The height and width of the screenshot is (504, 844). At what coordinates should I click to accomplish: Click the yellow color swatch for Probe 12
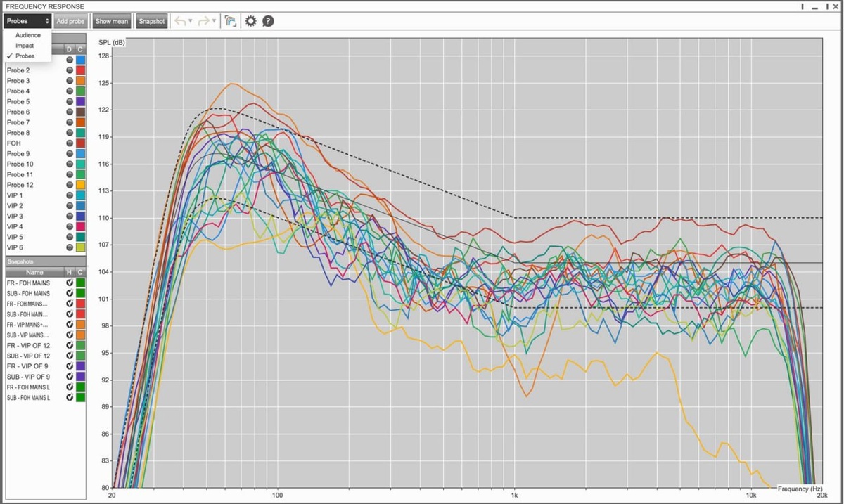click(81, 185)
